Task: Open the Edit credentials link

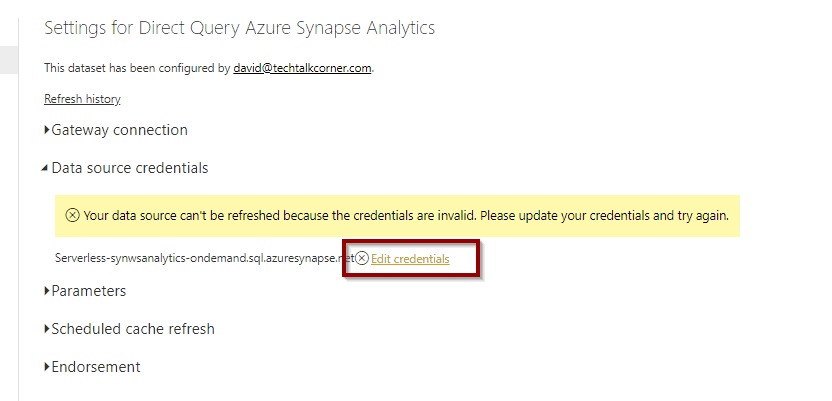Action: (x=410, y=259)
